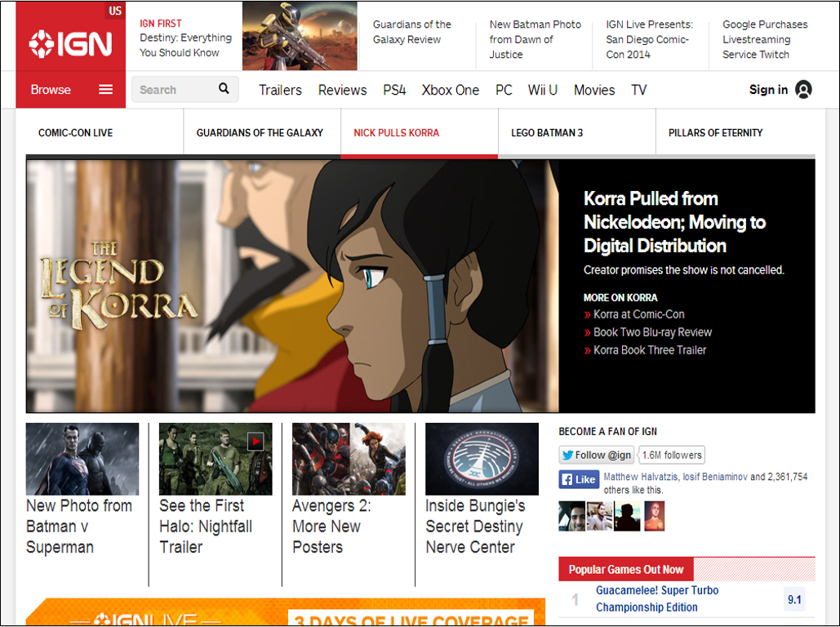Go to the Movies section
The height and width of the screenshot is (627, 840).
pyautogui.click(x=594, y=90)
